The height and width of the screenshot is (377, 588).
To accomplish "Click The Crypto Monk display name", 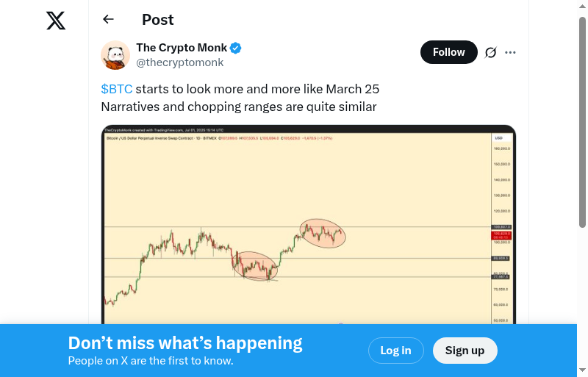I will click(x=182, y=49).
